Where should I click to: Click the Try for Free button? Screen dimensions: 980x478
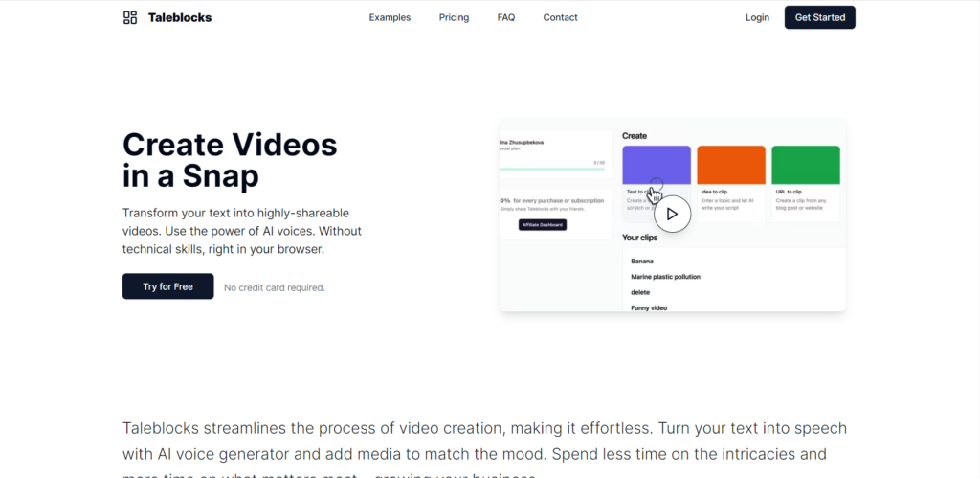click(168, 286)
